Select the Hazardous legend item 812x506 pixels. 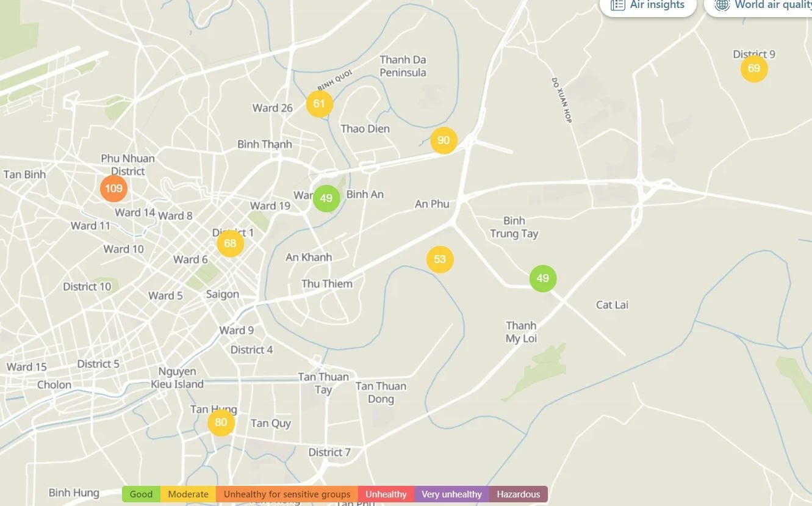518,494
